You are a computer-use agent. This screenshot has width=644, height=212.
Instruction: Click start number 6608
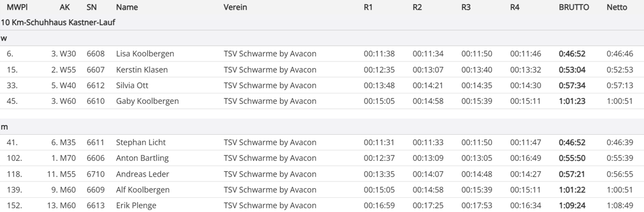96,54
